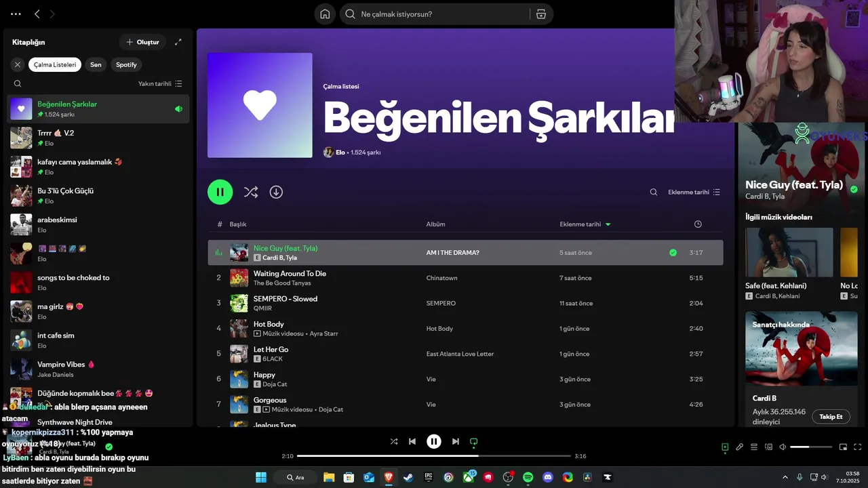Image resolution: width=868 pixels, height=488 pixels.
Task: Select the Sen filter chip
Action: (x=96, y=65)
